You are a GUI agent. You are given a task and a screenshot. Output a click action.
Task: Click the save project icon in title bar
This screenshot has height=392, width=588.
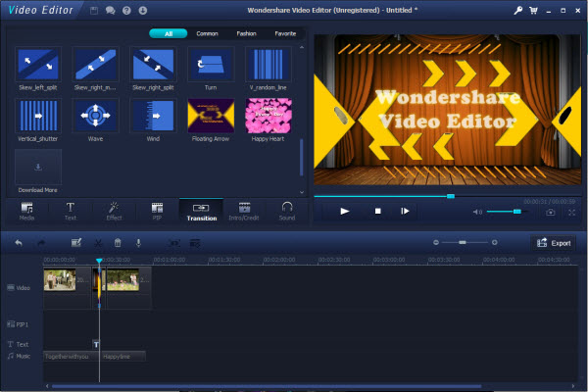94,11
